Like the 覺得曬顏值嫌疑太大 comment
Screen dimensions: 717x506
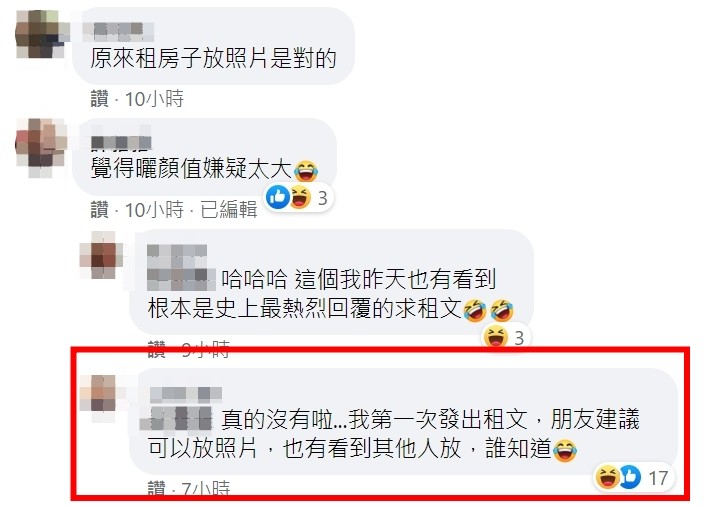[x=100, y=210]
